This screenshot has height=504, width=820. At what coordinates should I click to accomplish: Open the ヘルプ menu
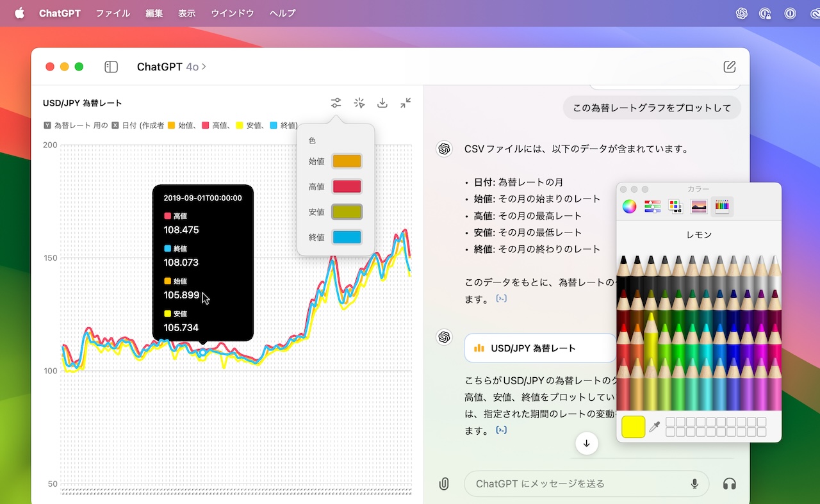click(x=283, y=13)
